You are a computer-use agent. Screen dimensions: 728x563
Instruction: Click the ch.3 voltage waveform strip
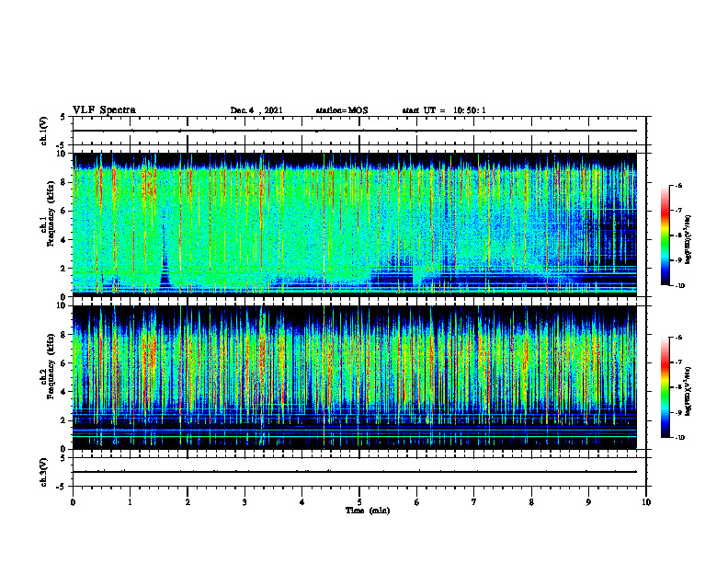359,472
